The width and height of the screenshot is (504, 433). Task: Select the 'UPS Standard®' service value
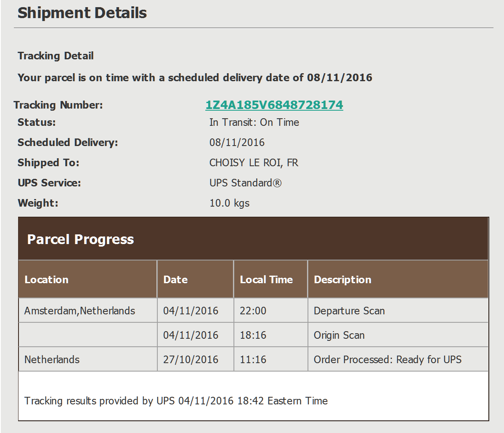[246, 183]
